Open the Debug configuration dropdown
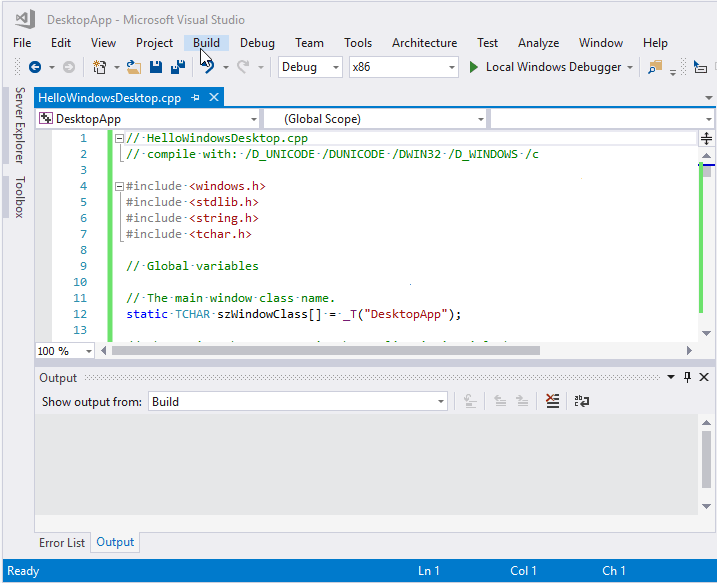The width and height of the screenshot is (717, 583). click(334, 67)
